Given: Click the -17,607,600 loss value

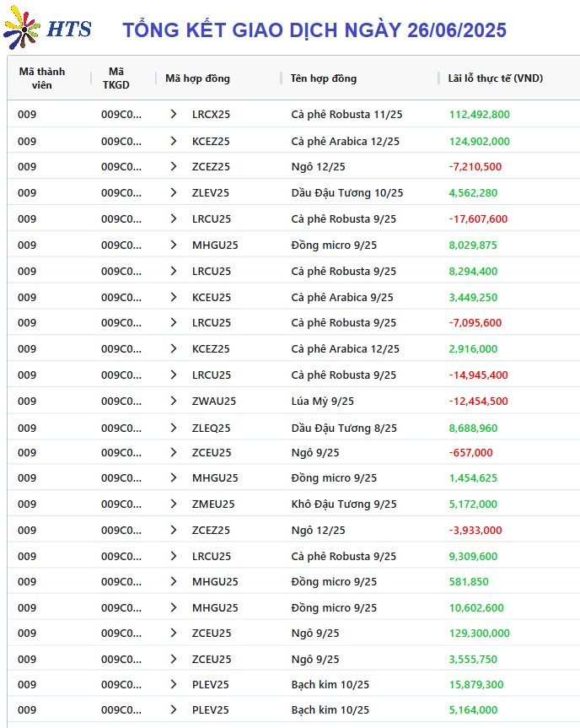Looking at the screenshot, I should point(478,218).
